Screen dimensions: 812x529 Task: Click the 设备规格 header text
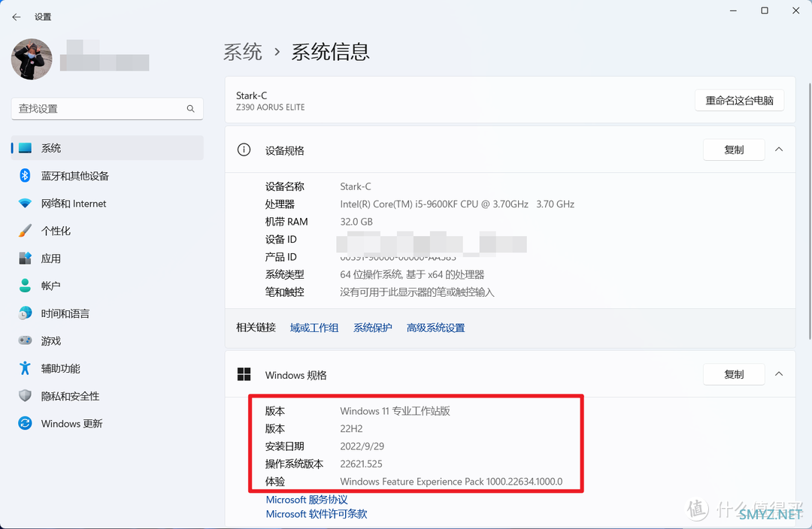[x=284, y=150]
